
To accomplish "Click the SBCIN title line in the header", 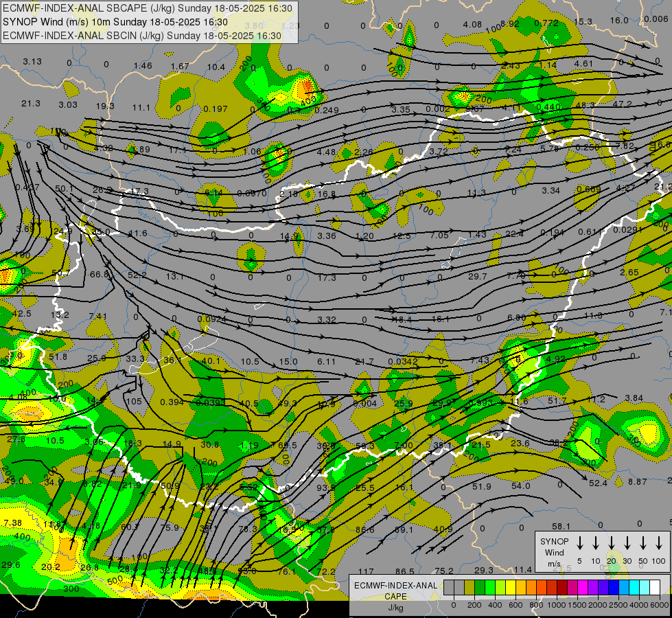I will coord(142,36).
